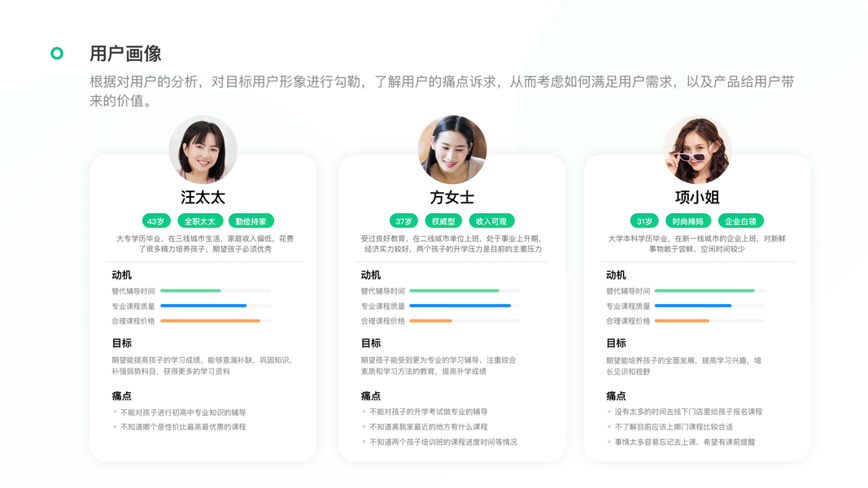Click 汪太太's orange 合理课程价格 bar
Viewport: 868px width, 488px height.
[211, 321]
